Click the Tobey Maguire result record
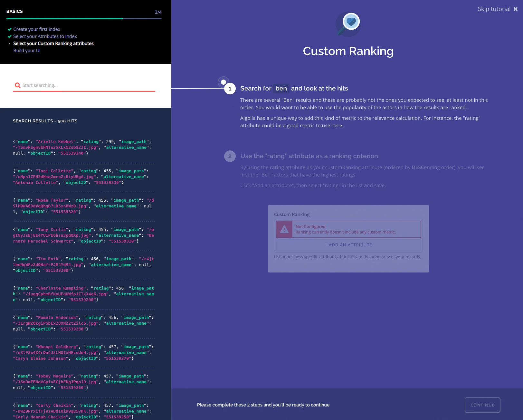 tap(83, 382)
